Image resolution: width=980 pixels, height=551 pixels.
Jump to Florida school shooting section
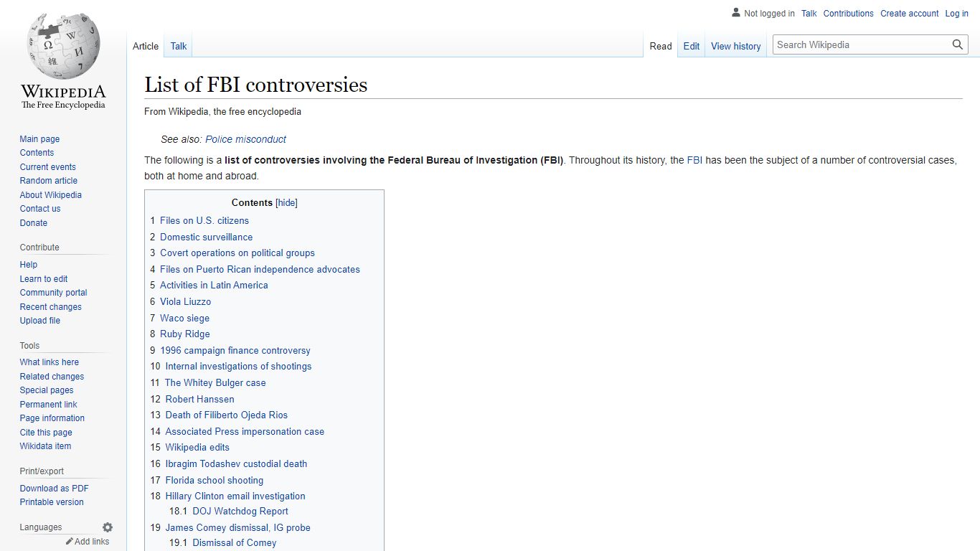215,480
